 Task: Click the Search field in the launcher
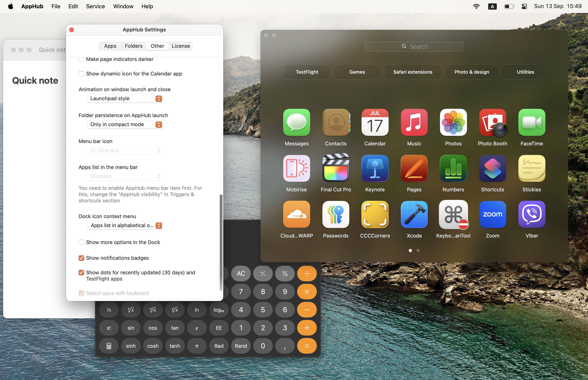coord(414,47)
